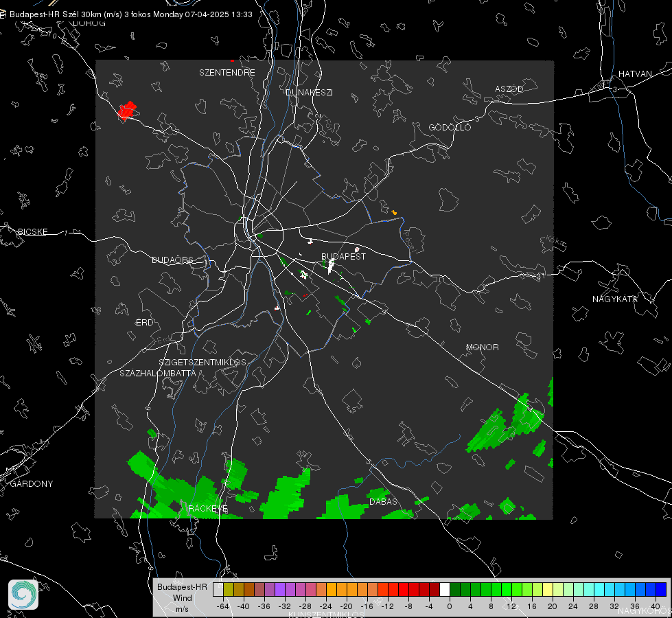Click the SZIGETSZENTMIKLÓS map label
The width and height of the screenshot is (672, 618).
(202, 363)
